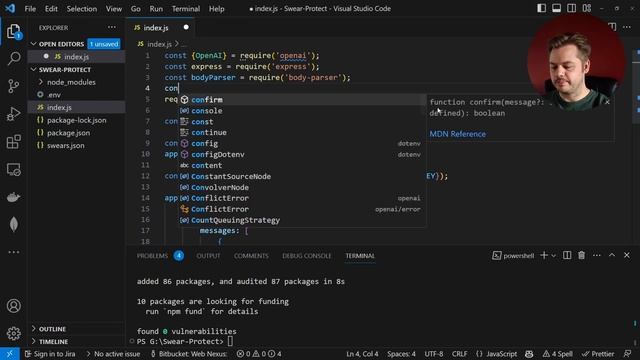This screenshot has height=360, width=640.
Task: Toggle primary side bar layout icon
Action: 541,8
